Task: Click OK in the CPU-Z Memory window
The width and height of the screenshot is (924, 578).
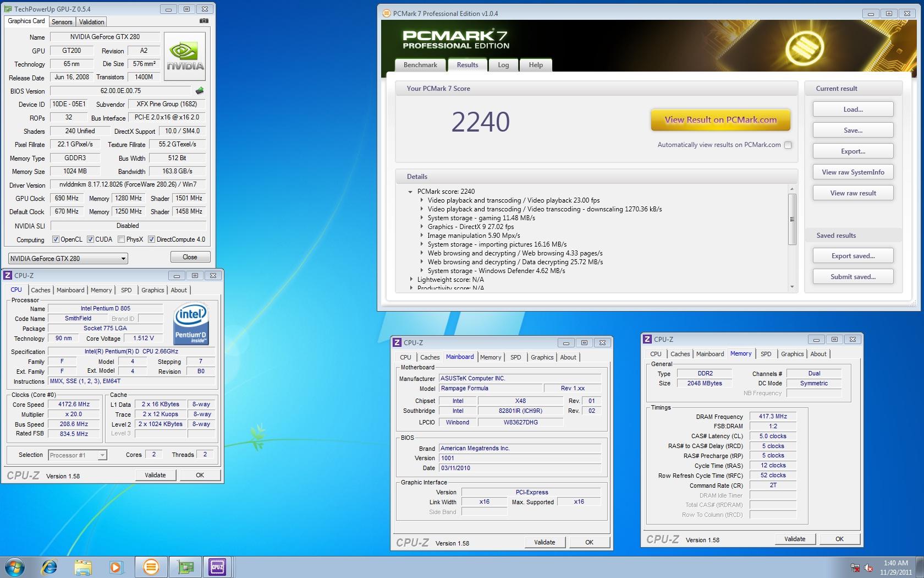Action: pos(839,539)
